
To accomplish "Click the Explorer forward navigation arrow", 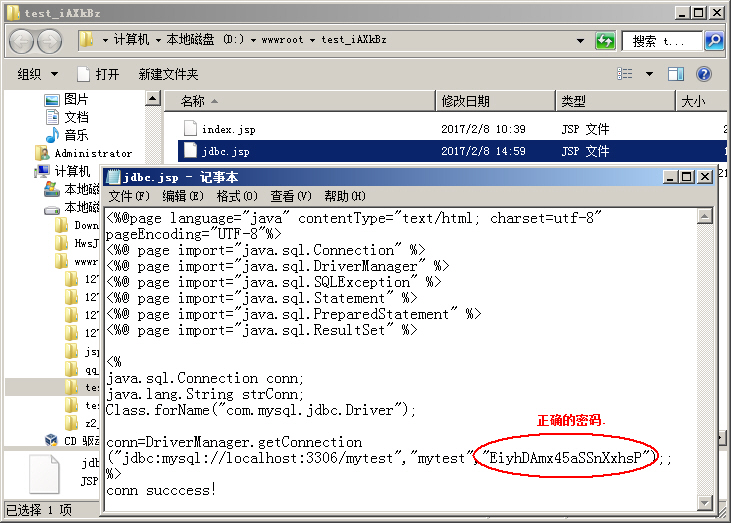I will click(50, 41).
